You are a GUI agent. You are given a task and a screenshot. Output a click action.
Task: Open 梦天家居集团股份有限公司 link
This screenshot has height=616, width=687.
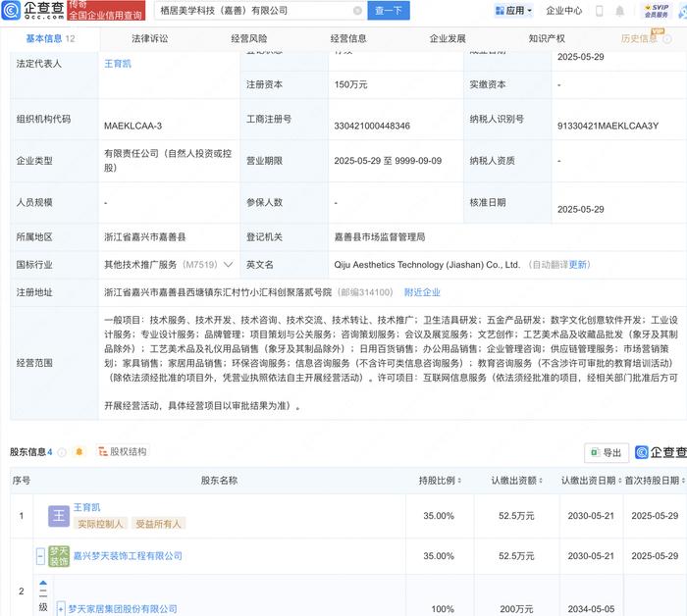(123, 609)
